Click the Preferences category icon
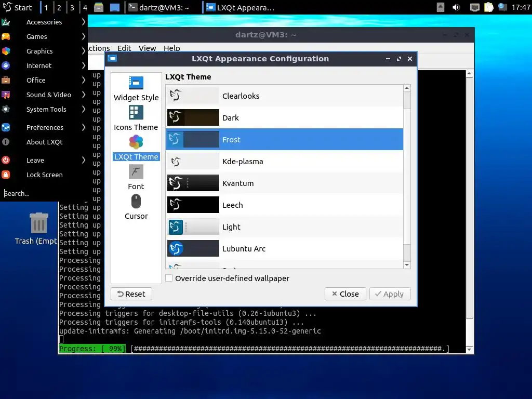Image resolution: width=532 pixels, height=399 pixels. 6,128
